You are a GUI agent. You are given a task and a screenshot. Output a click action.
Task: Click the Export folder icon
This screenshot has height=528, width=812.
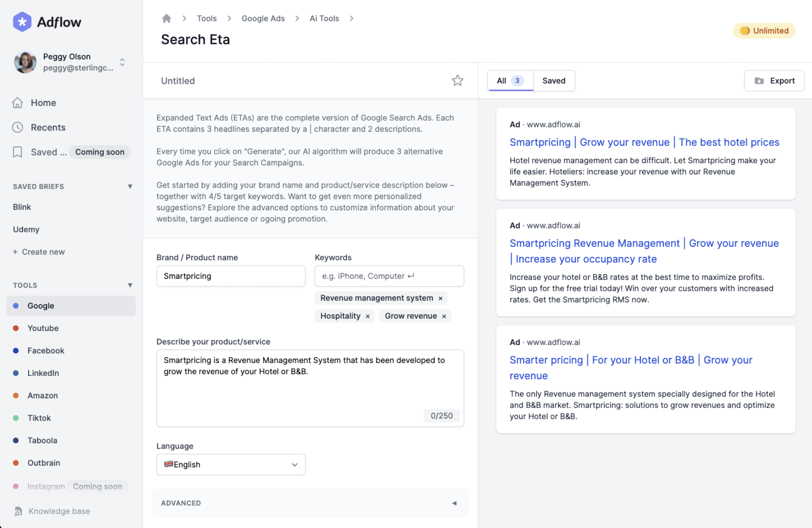[759, 81]
